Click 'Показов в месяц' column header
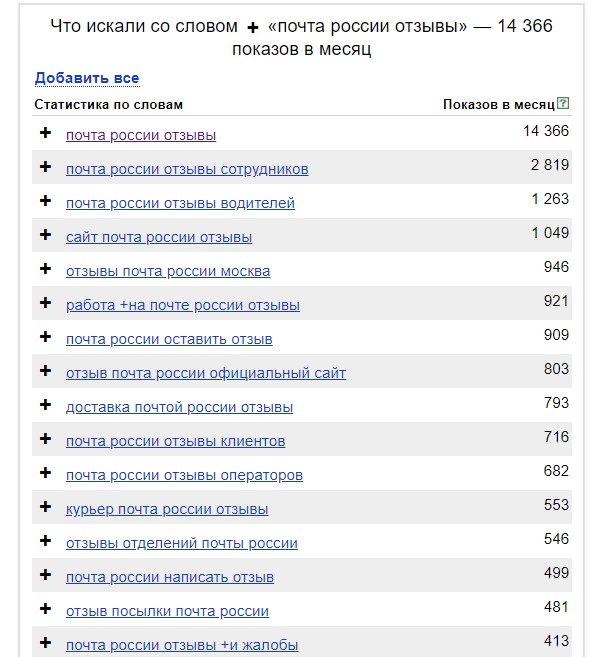Image resolution: width=597 pixels, height=657 pixels. pos(499,104)
